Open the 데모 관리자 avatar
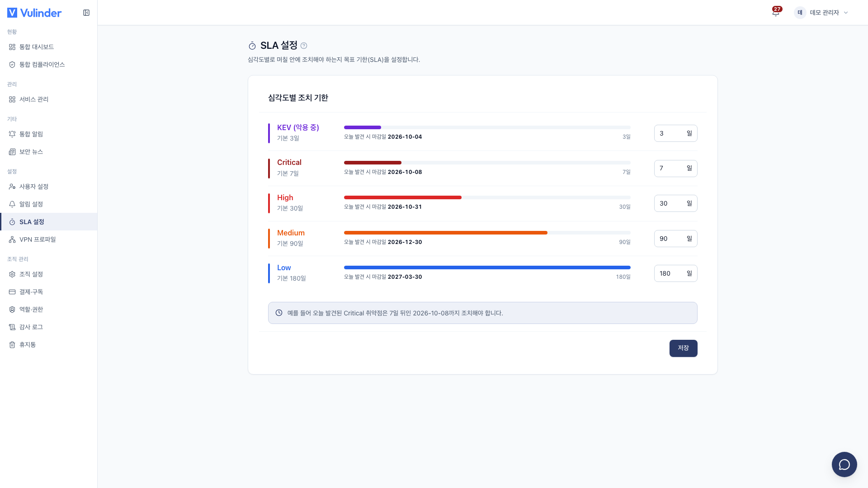Screen dimensions: 868x488 point(800,13)
